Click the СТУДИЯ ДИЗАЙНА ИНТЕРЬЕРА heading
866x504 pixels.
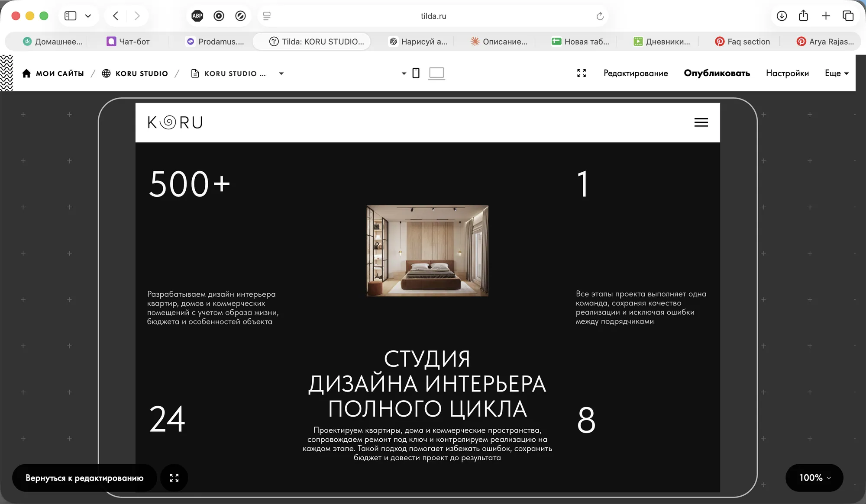click(x=427, y=384)
